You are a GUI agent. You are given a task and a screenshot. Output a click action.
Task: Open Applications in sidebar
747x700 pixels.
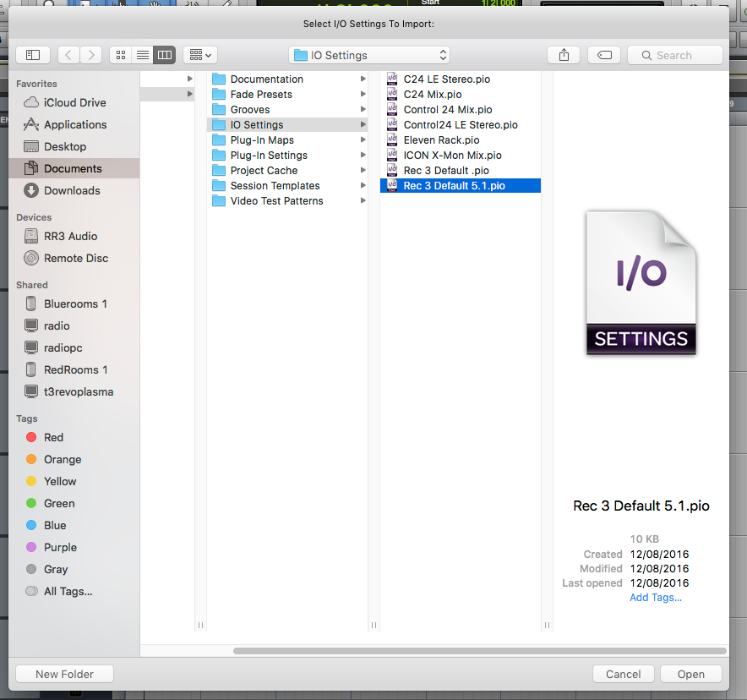[x=74, y=124]
